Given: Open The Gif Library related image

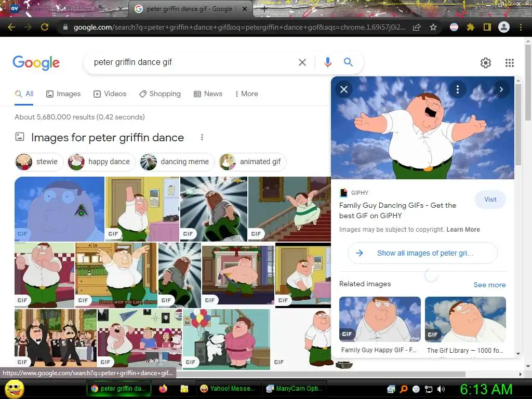Looking at the screenshot, I should [x=465, y=320].
